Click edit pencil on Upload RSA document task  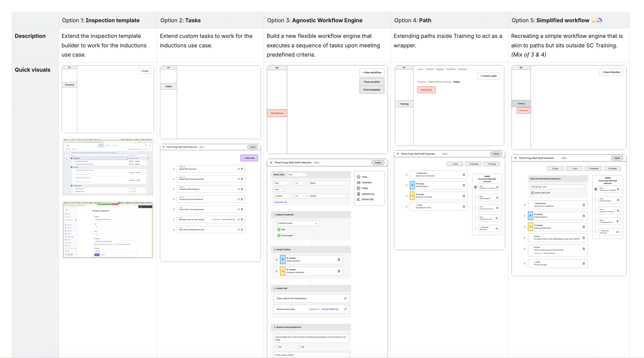tap(238, 169)
